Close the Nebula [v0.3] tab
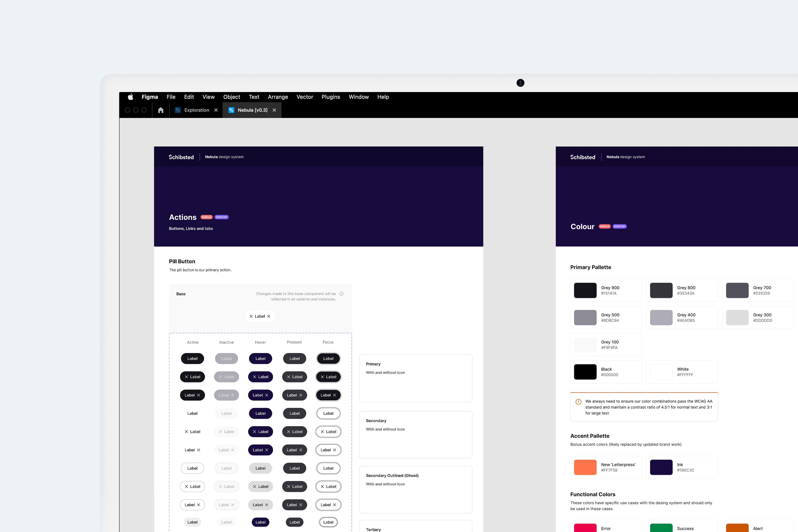Viewport: 798px width, 532px height. pos(274,110)
